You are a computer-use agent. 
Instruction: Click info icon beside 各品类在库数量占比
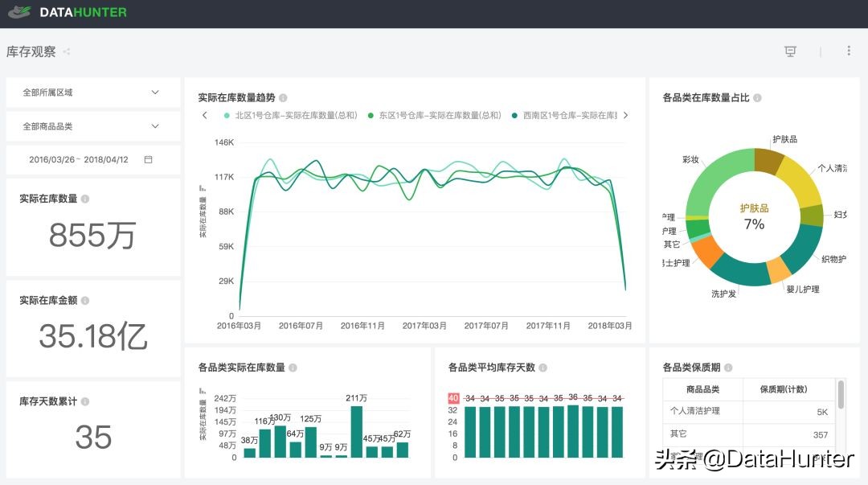(x=757, y=97)
